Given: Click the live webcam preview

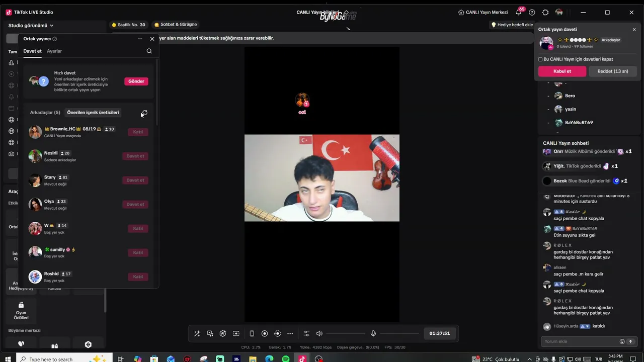Looking at the screenshot, I should coord(322,177).
